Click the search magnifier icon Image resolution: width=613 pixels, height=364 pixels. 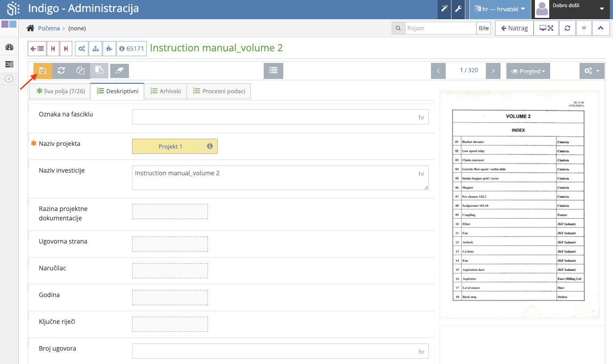click(x=398, y=28)
